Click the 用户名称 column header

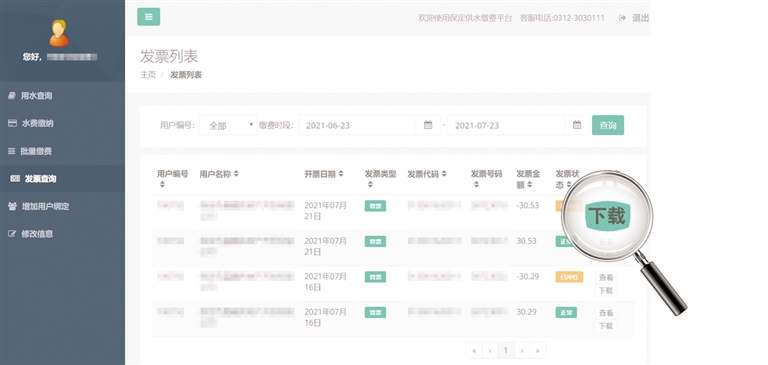[x=215, y=173]
